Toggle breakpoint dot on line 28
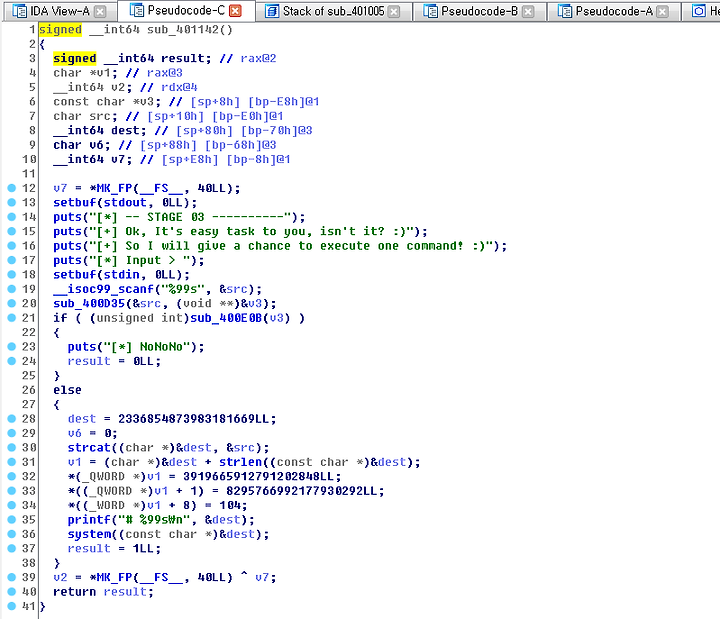Viewport: 720px width, 619px height. click(x=12, y=418)
